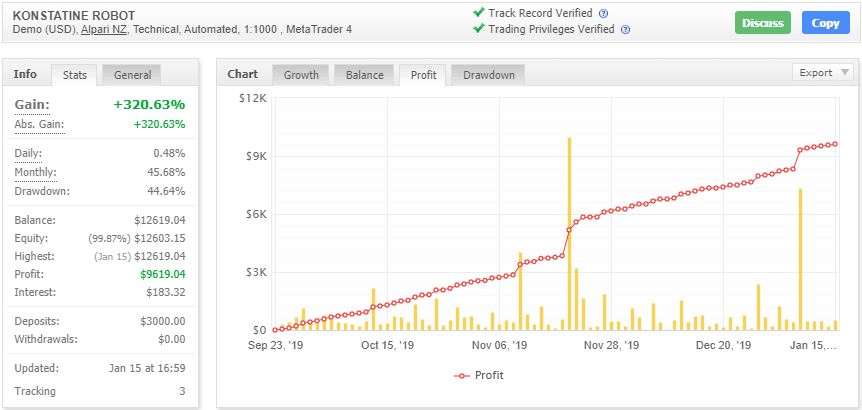Select the Info tab header
Screen dimensions: 862x410
tap(25, 74)
